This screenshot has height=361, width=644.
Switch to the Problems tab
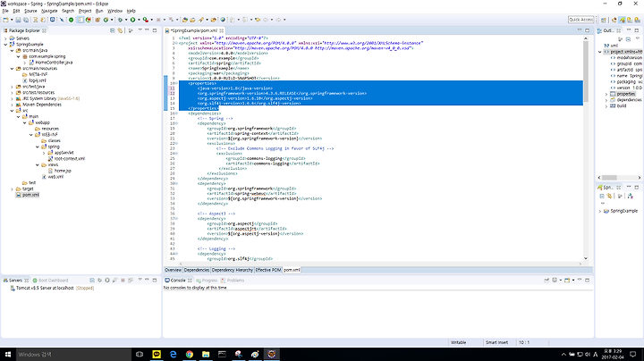click(233, 281)
